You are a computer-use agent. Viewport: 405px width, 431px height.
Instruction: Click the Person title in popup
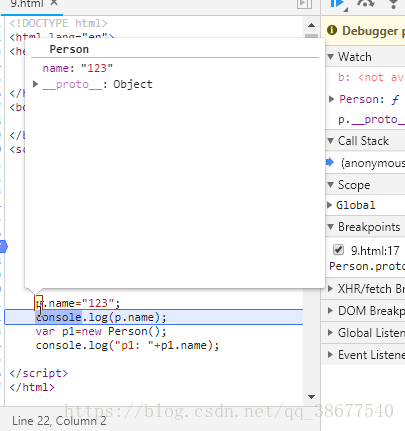tap(69, 49)
